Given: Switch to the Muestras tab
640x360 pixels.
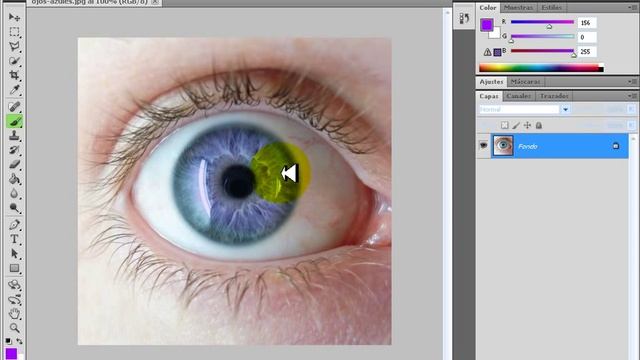Looking at the screenshot, I should [518, 8].
